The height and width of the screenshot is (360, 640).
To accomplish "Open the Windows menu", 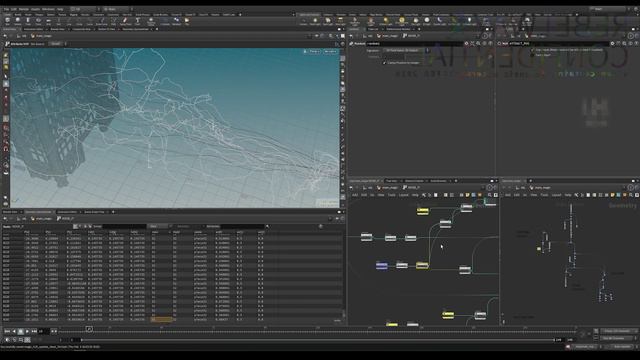I will pos(48,9).
